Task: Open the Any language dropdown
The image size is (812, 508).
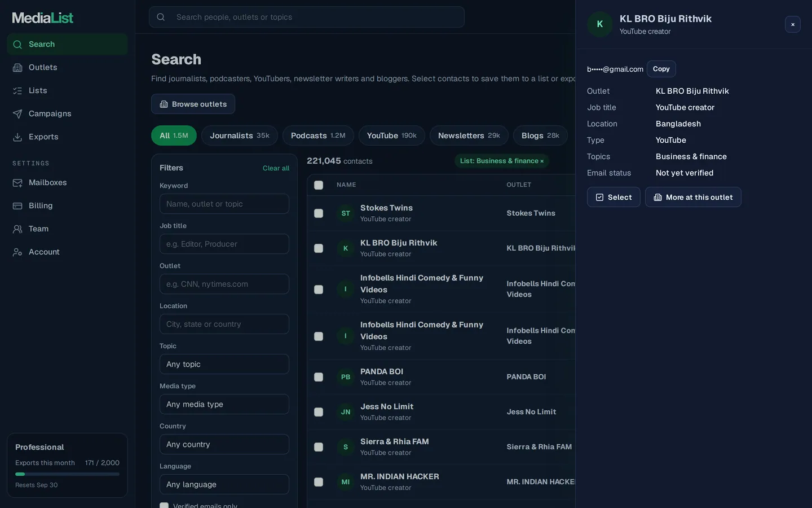Action: click(224, 484)
